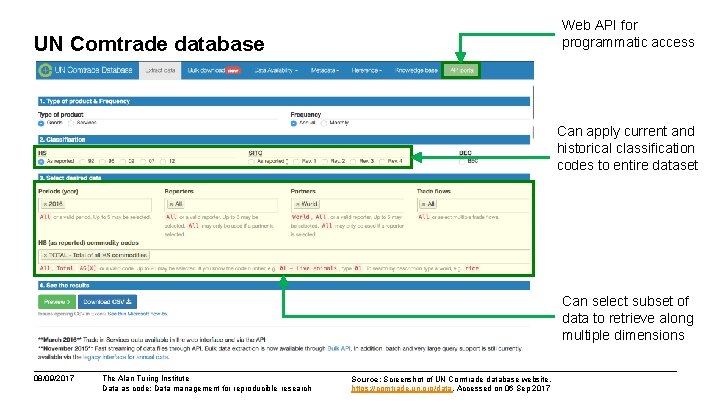Click inside the Trade flows input box
This screenshot has height=405, width=720.
click(473, 204)
